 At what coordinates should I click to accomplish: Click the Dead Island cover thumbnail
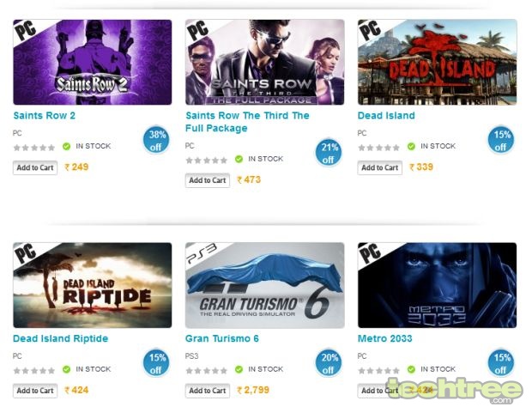pyautogui.click(x=438, y=62)
